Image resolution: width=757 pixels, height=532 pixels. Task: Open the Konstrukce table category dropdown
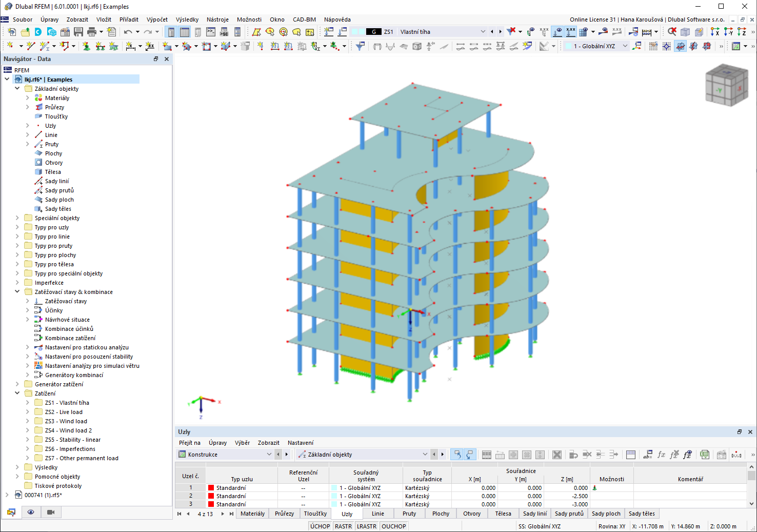click(269, 455)
